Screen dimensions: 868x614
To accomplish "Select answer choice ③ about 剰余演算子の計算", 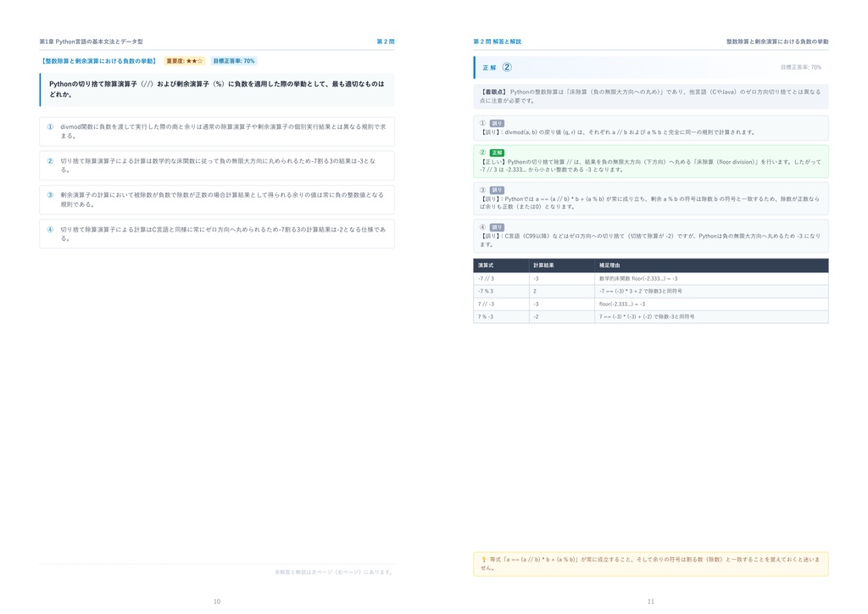I will (x=217, y=200).
